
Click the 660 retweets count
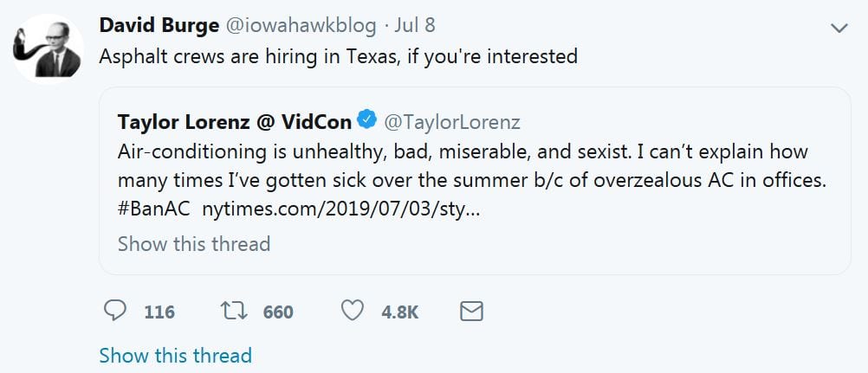coord(278,312)
